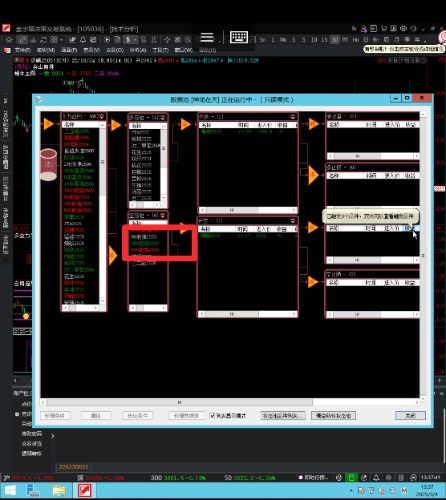Screen dimensions: 446x500
Task: Click the home icon in the toolbar
Action: (x=9, y=40)
